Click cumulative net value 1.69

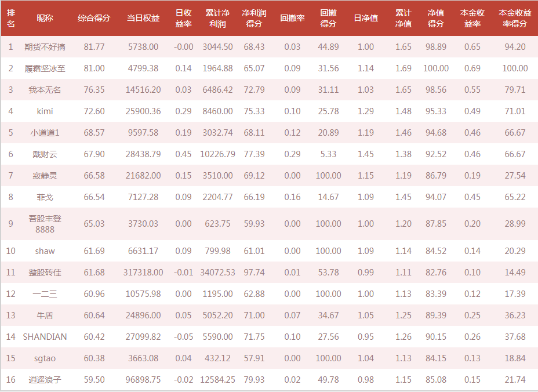(x=403, y=68)
